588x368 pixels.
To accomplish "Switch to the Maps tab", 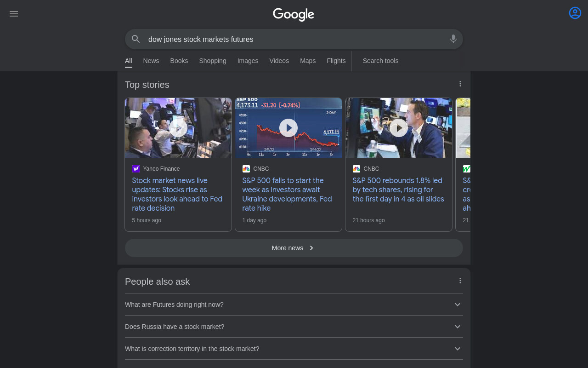I will pyautogui.click(x=308, y=61).
